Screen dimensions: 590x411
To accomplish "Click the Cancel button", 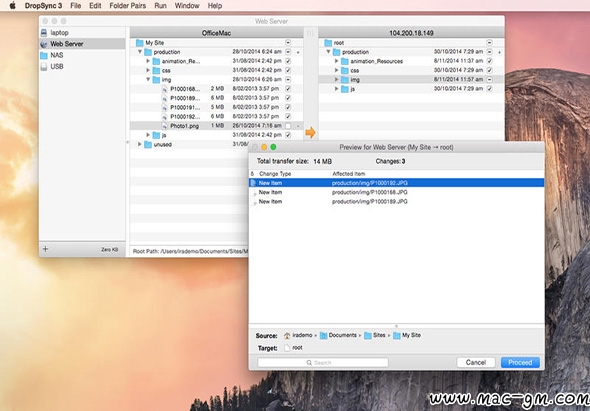I will (x=476, y=362).
